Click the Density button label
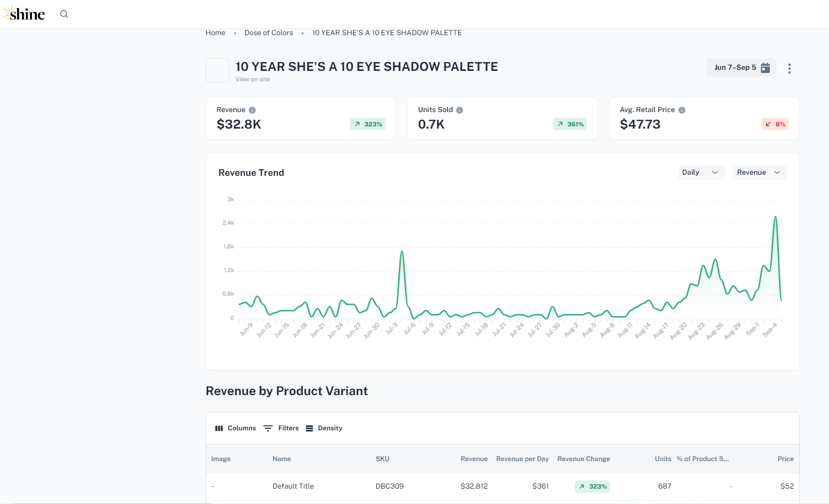Viewport: 829px width, 504px height. point(330,428)
